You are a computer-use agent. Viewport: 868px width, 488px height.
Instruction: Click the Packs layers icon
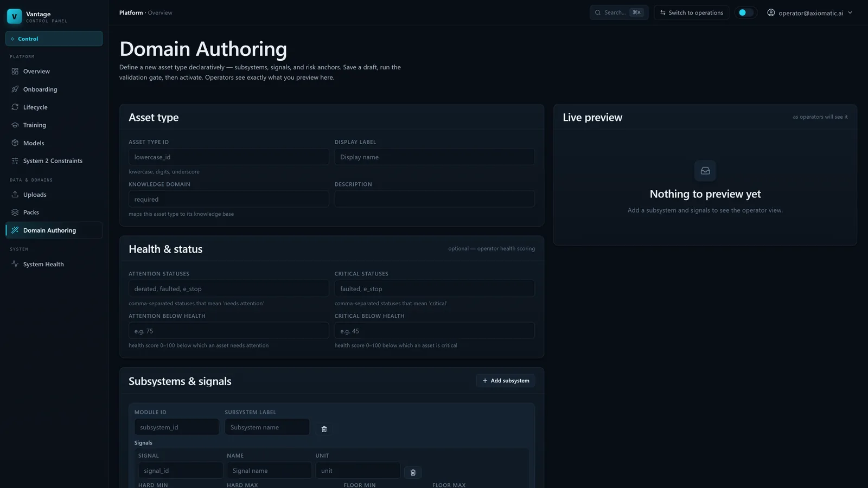tap(15, 212)
